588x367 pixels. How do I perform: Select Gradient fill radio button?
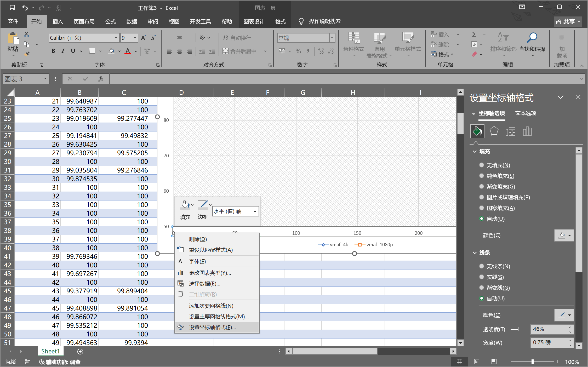pyautogui.click(x=482, y=186)
